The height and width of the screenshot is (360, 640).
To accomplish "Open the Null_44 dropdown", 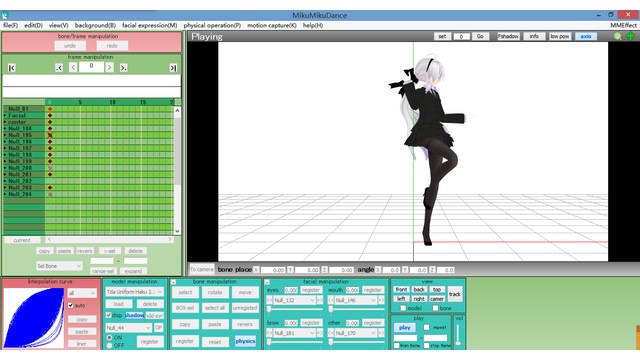I will tap(129, 328).
